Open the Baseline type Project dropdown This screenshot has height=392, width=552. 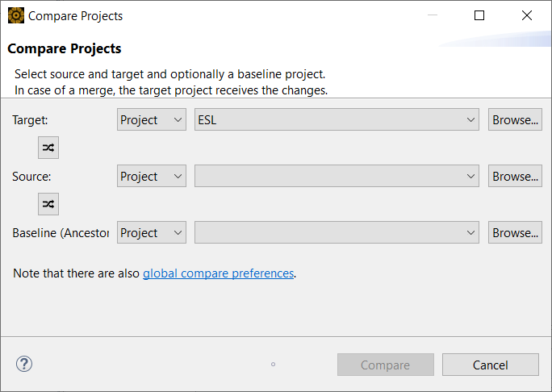[x=152, y=233]
